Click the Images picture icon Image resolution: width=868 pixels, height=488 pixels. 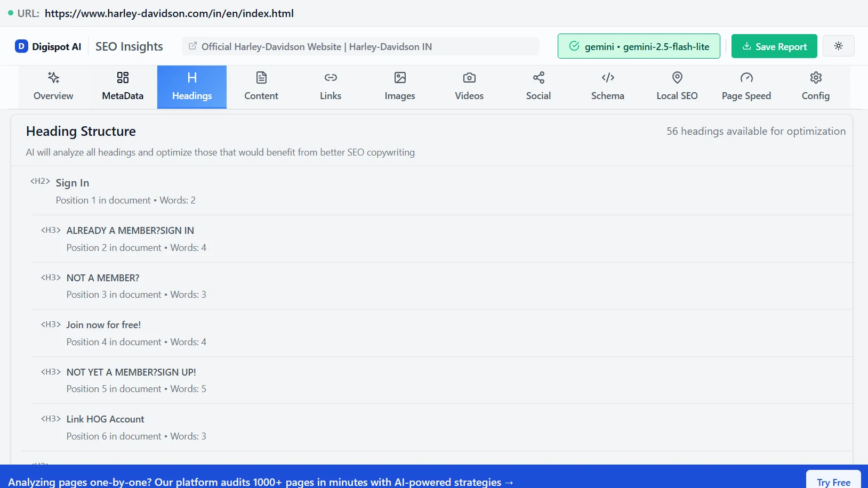pos(400,78)
